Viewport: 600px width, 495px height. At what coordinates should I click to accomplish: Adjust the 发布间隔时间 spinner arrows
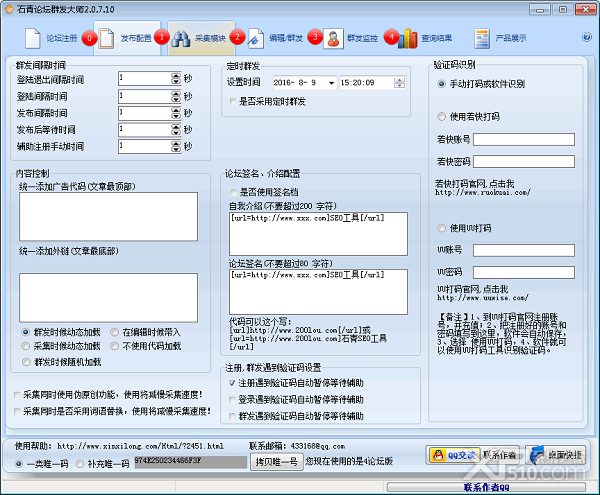pyautogui.click(x=176, y=113)
